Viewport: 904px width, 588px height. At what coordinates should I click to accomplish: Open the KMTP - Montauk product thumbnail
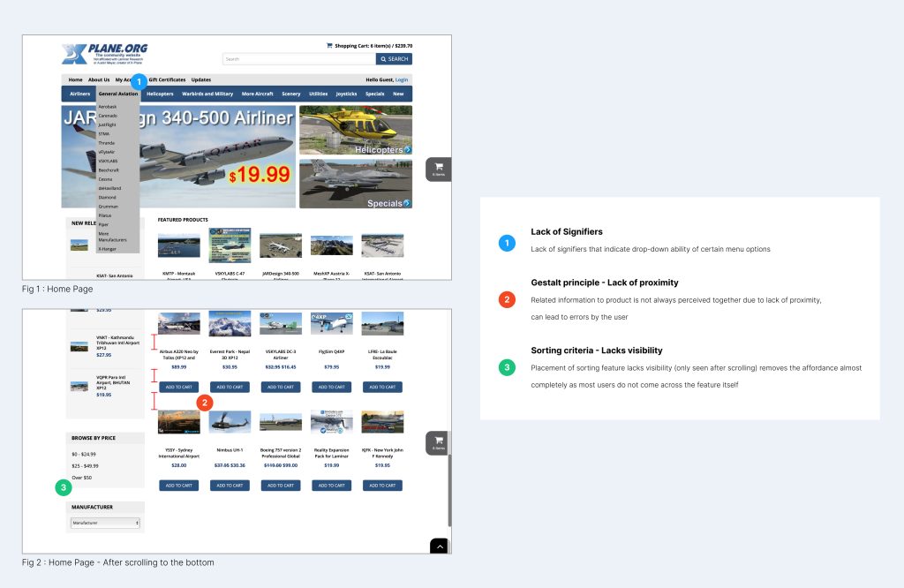(178, 245)
